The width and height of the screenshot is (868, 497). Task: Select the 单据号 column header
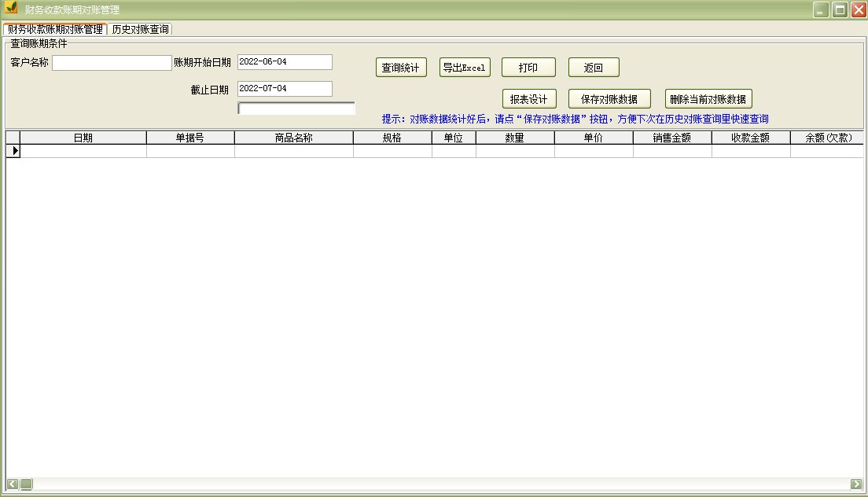coord(190,138)
